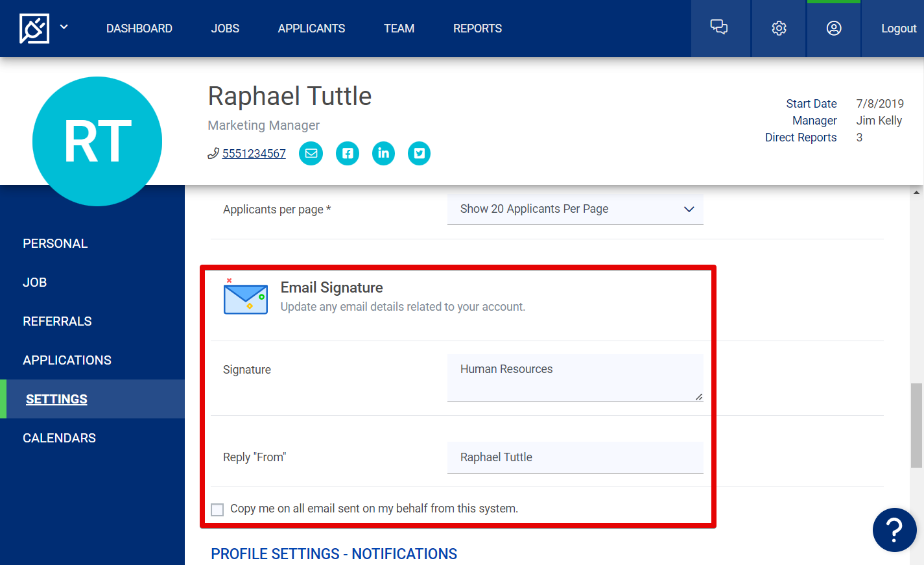Select SETTINGS in the sidebar
This screenshot has height=565, width=924.
[x=56, y=399]
